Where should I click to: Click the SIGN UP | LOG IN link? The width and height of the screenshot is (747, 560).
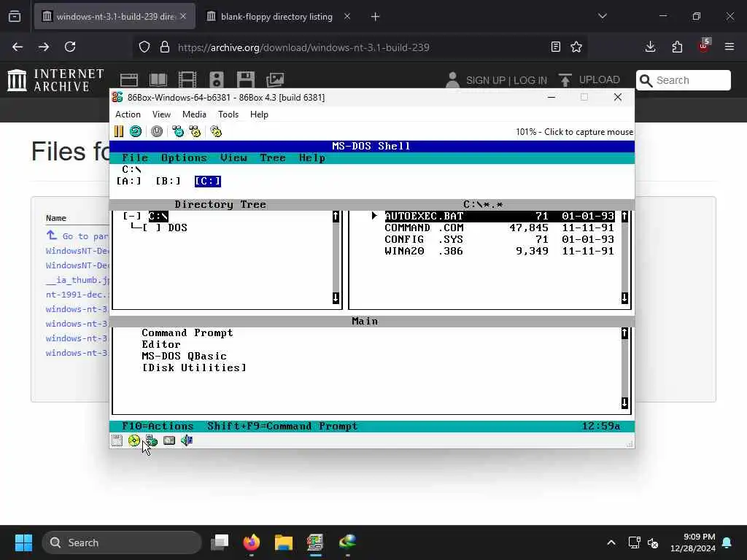[x=506, y=80]
